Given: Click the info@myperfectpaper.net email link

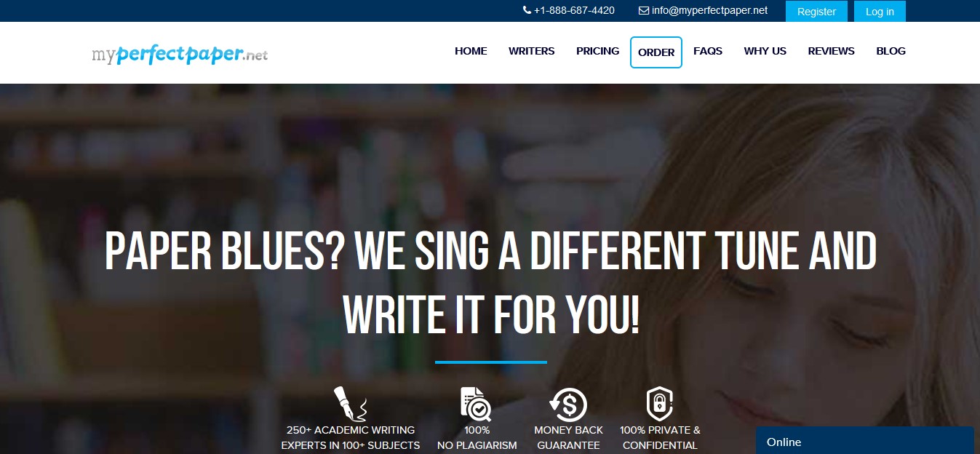Looking at the screenshot, I should [x=709, y=10].
